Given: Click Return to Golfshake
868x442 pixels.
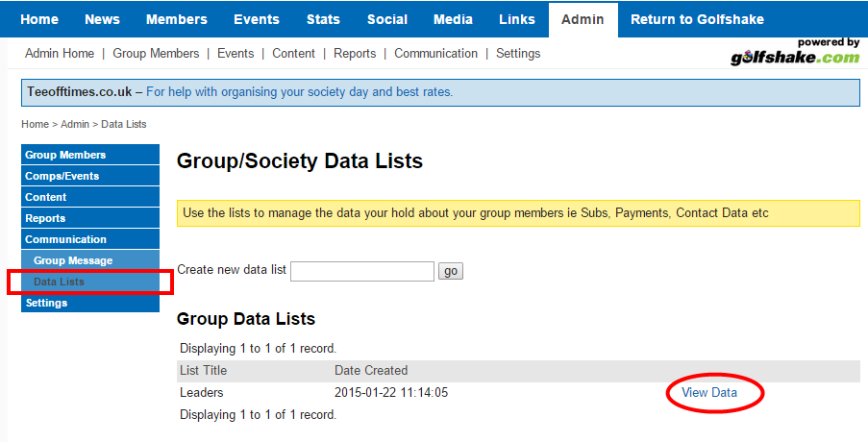Looking at the screenshot, I should [x=697, y=19].
